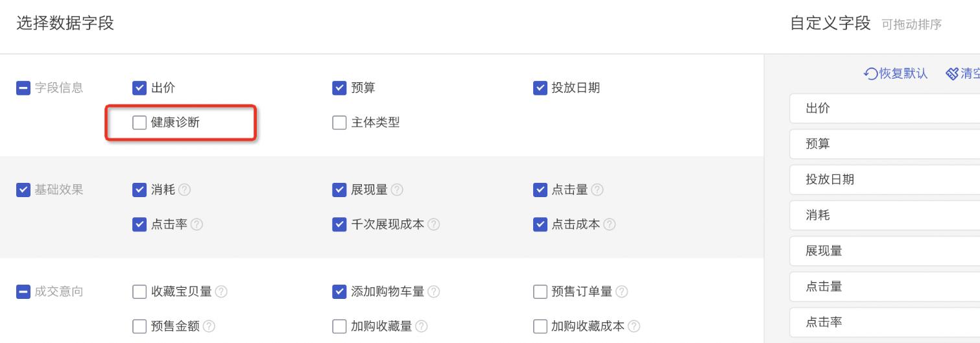Click help icon next to 千次展现成本

point(435,224)
